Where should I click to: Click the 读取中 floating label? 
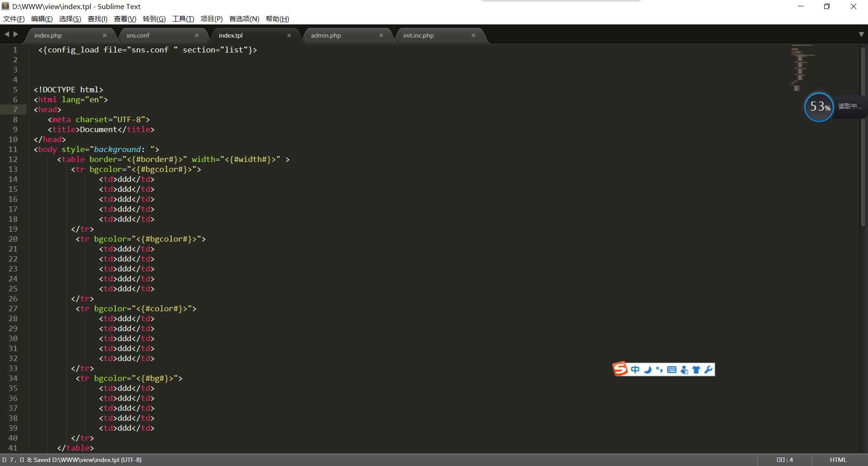[849, 106]
